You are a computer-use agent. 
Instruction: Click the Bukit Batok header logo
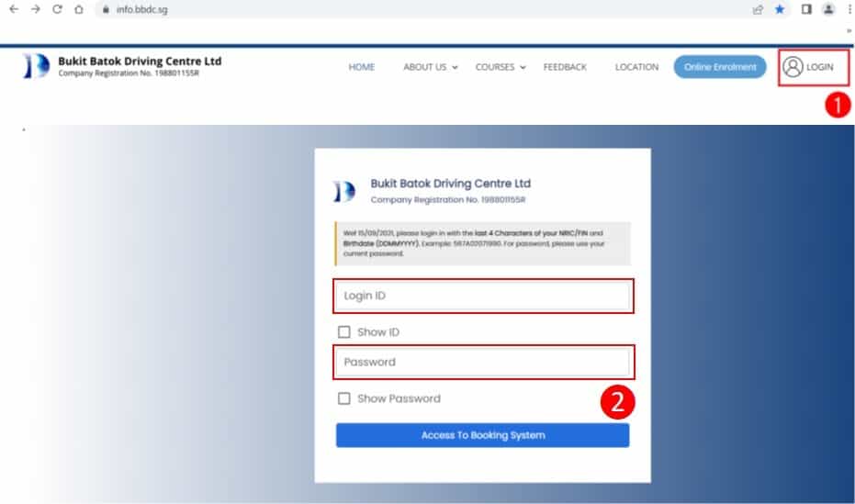click(34, 67)
